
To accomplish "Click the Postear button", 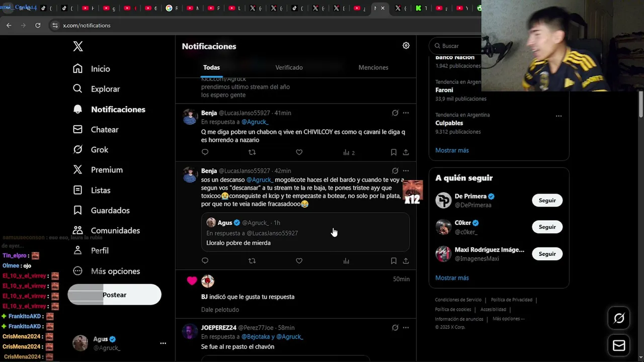I will (115, 295).
